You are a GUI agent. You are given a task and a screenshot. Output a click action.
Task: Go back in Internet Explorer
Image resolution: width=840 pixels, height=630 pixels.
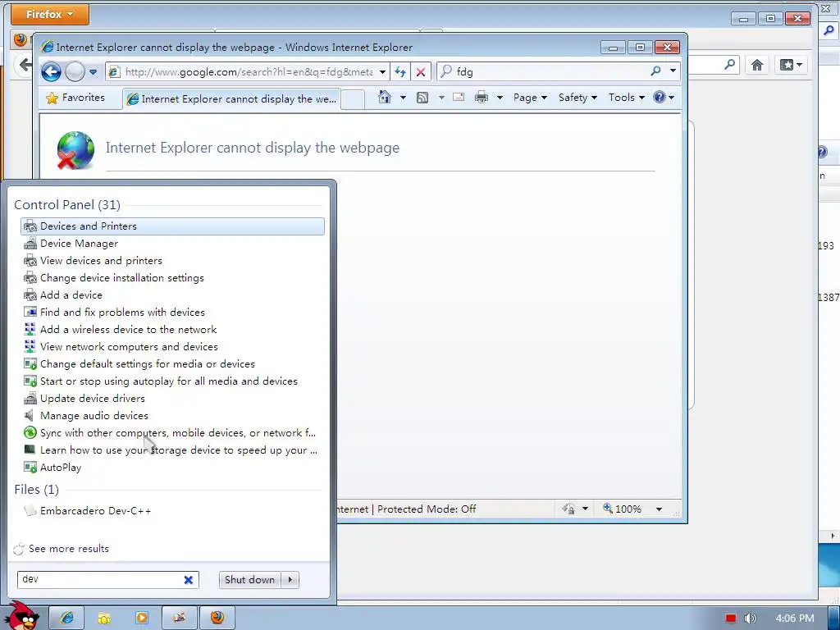[52, 71]
